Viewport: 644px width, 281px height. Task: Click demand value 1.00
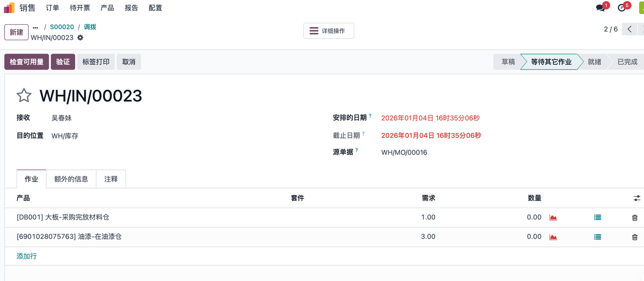point(428,218)
